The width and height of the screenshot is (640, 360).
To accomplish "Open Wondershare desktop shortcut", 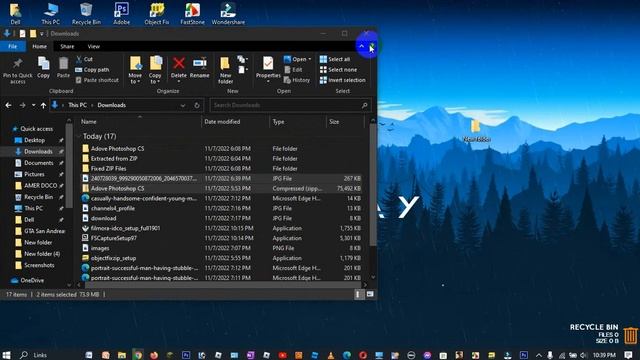I will (228, 13).
